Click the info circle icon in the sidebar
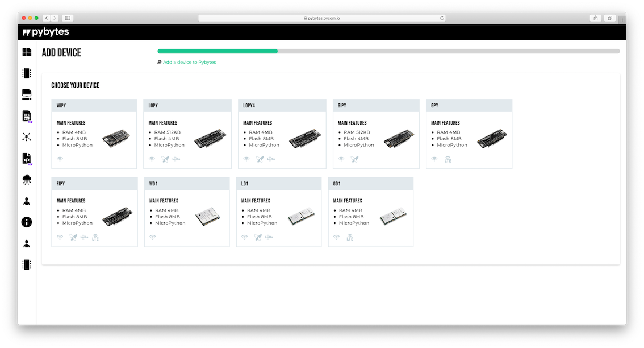The width and height of the screenshot is (644, 348). pyautogui.click(x=27, y=222)
